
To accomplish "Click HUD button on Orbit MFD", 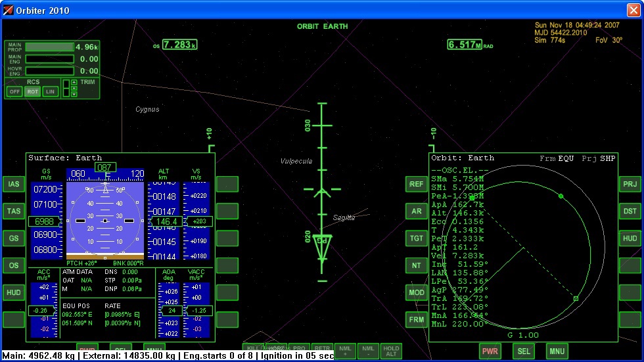I will point(630,238).
